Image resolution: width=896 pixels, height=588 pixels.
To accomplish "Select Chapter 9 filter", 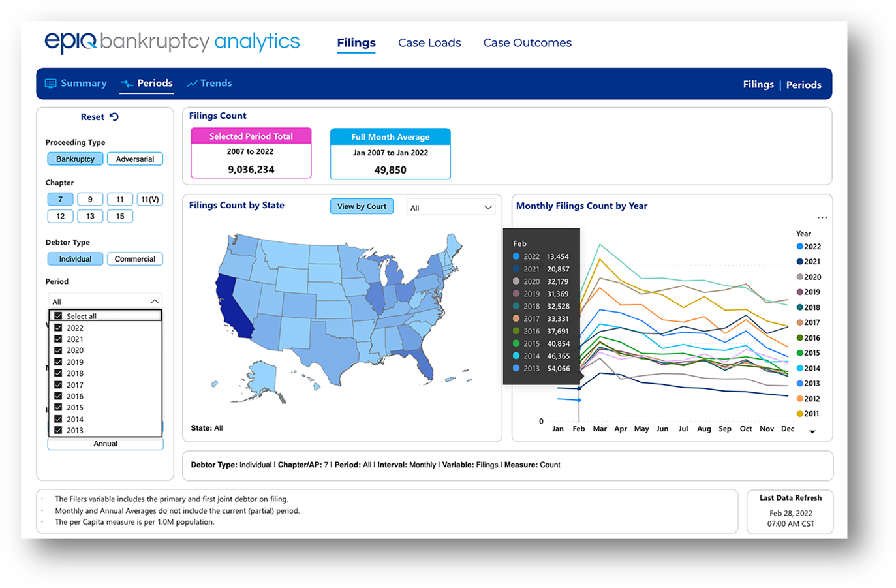I will [x=90, y=199].
